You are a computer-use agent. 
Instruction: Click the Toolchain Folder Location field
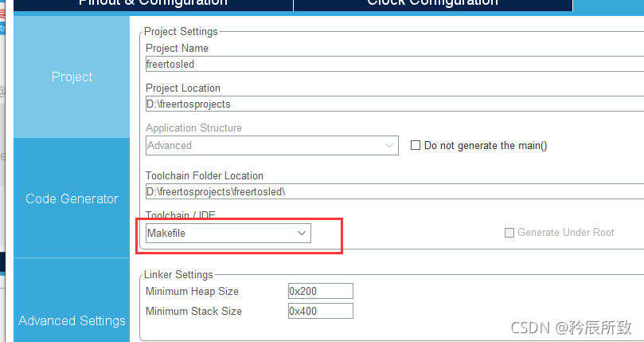coord(394,191)
